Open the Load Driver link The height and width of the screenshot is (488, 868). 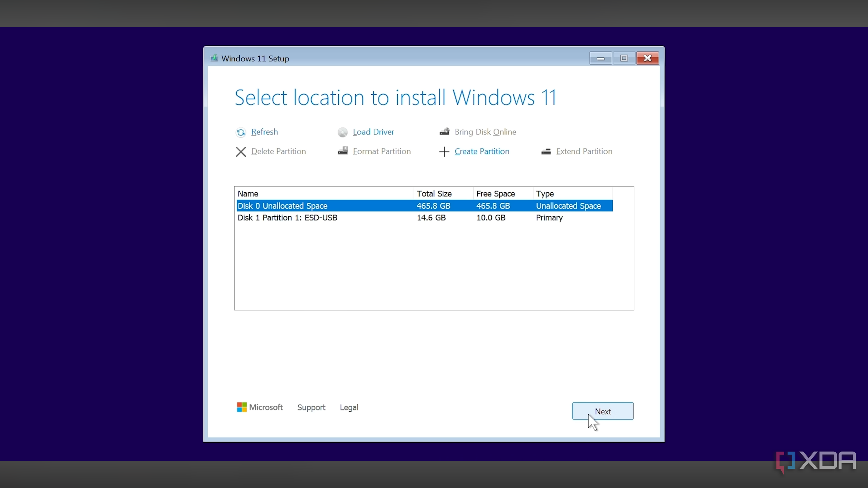(x=373, y=132)
